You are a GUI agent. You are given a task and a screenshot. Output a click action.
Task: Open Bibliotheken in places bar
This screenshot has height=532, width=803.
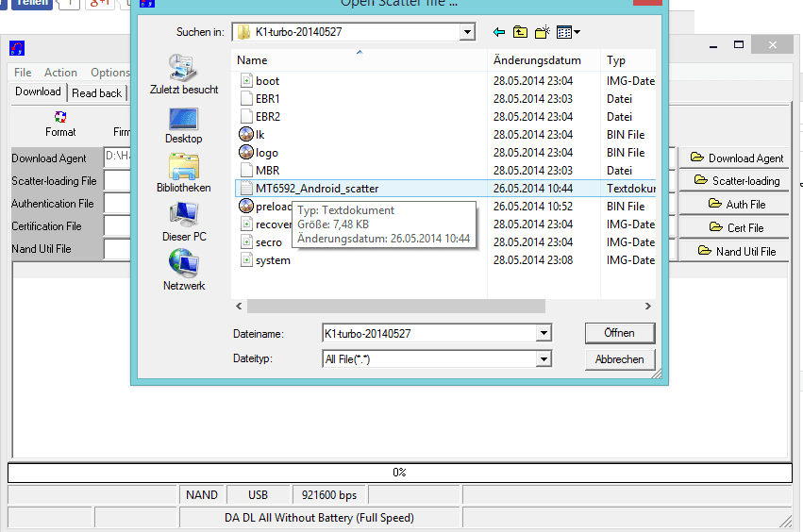(184, 173)
